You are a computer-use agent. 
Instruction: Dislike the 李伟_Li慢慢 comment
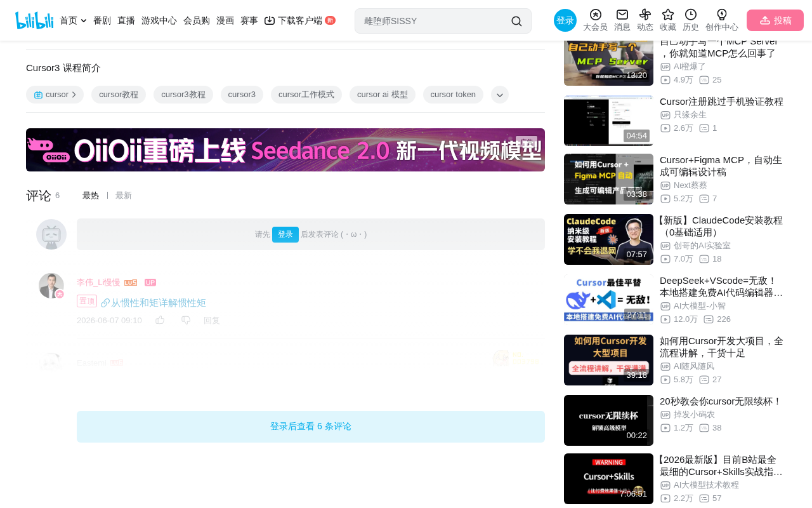[186, 320]
